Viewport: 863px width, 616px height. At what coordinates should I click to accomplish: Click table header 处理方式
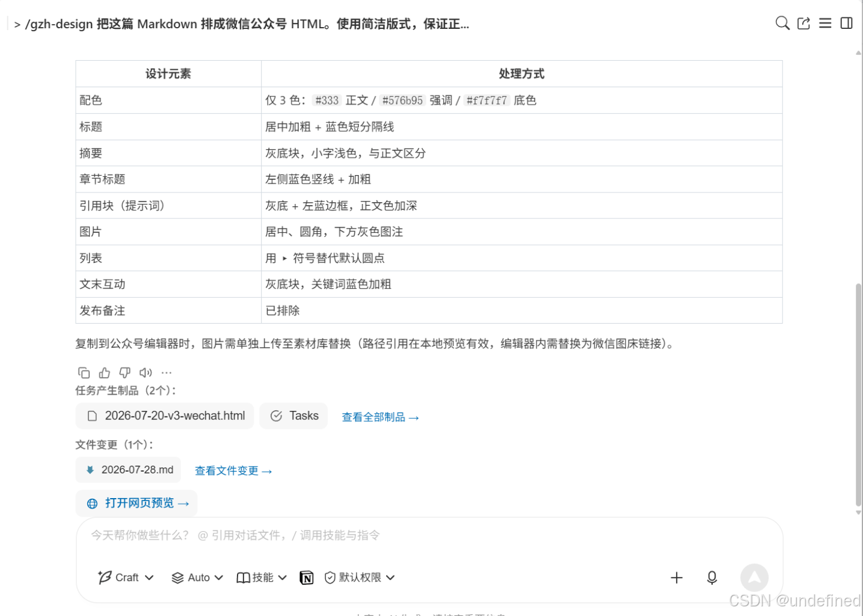[521, 74]
